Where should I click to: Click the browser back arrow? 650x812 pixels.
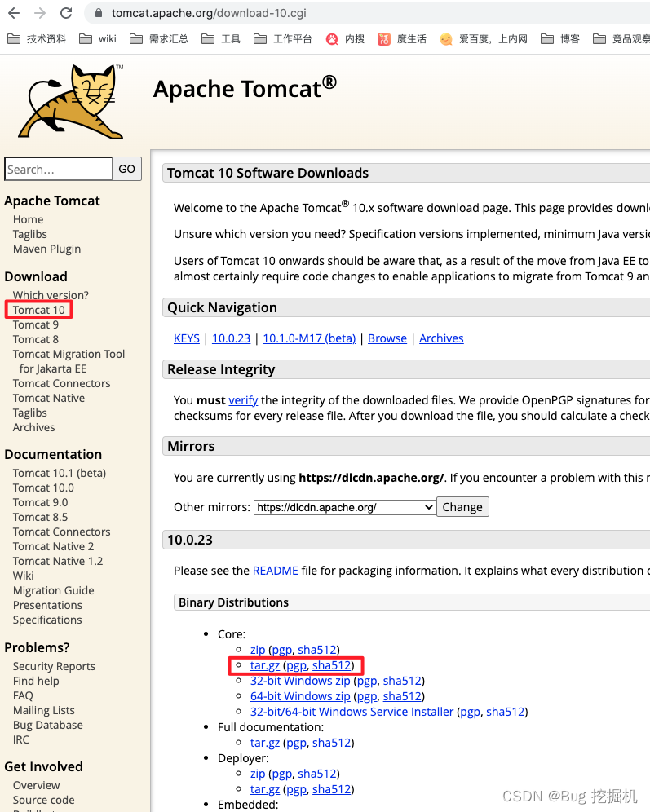[x=14, y=13]
